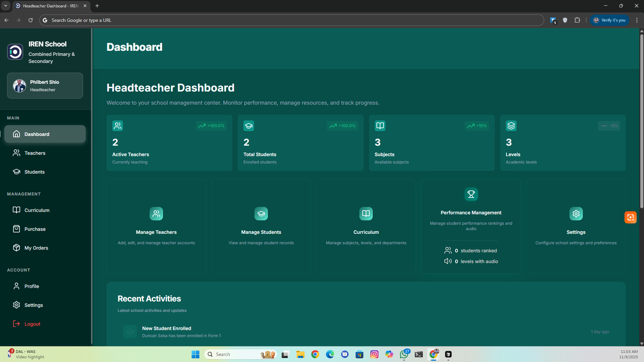The image size is (644, 362).
Task: Open Profile from the Account section
Action: (31, 286)
